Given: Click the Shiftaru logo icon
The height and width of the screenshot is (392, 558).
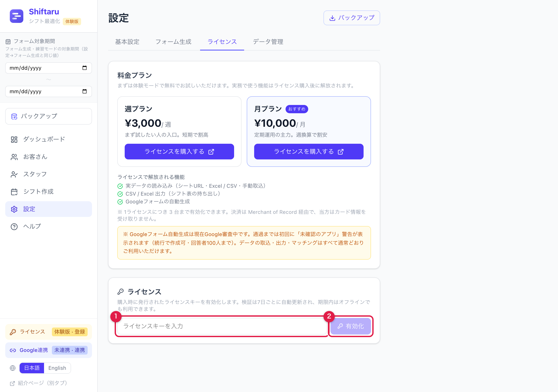Looking at the screenshot, I should point(17,16).
